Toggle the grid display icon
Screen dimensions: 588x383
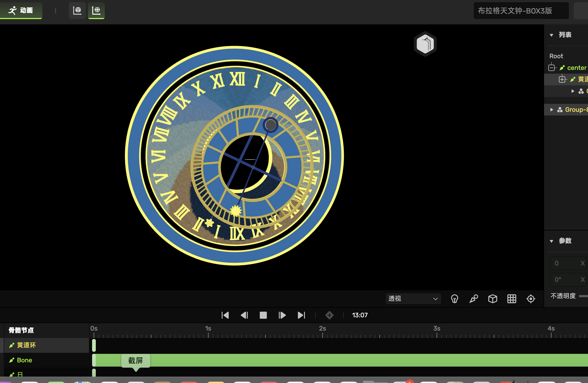(512, 299)
